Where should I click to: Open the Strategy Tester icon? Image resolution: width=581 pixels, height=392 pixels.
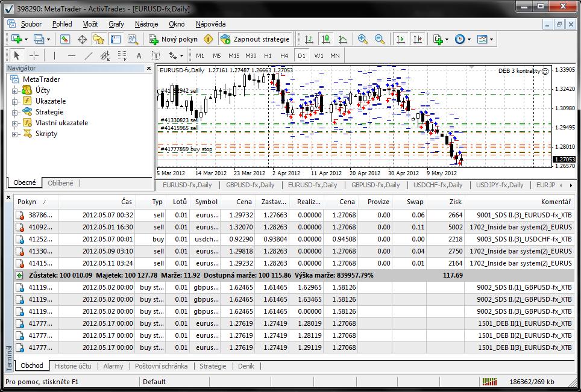(133, 39)
